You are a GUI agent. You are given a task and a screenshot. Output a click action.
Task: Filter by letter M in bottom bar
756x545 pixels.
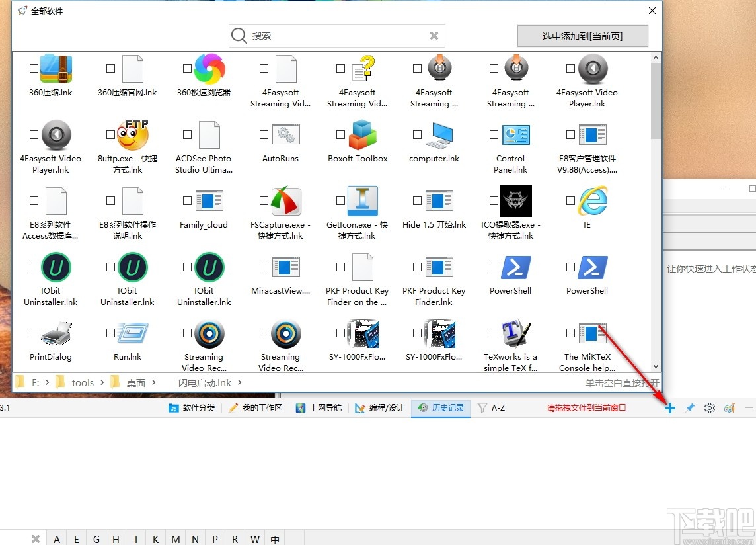[x=176, y=539]
